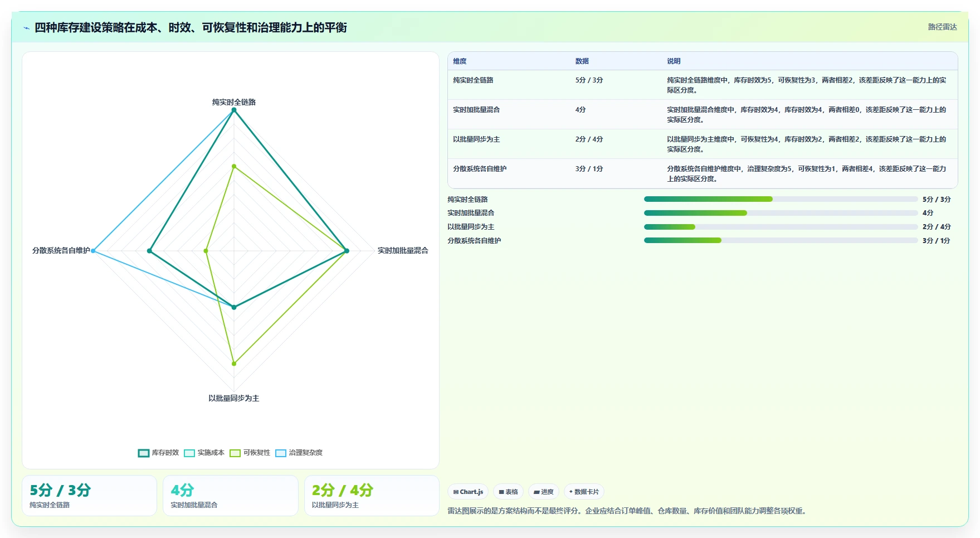The image size is (980, 538).
Task: Click the 路径雷达 label at top right
Action: [x=942, y=27]
